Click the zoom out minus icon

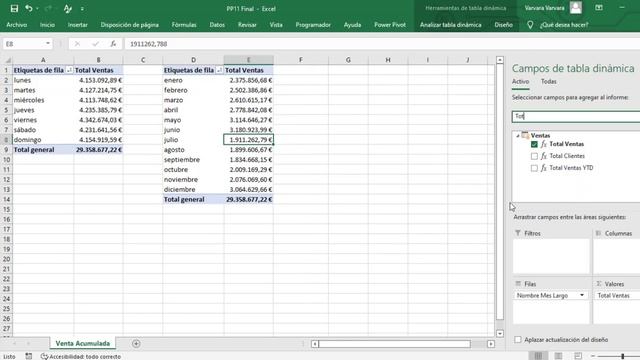[x=593, y=356]
